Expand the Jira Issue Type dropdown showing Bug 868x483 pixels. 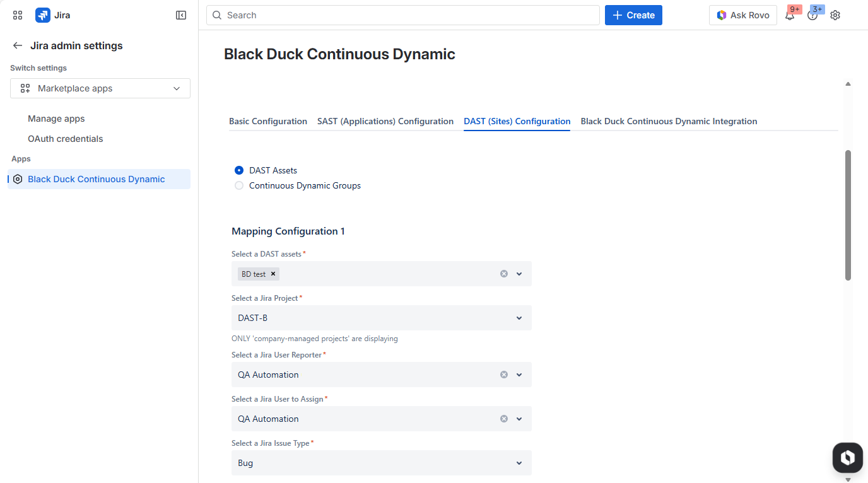(519, 463)
